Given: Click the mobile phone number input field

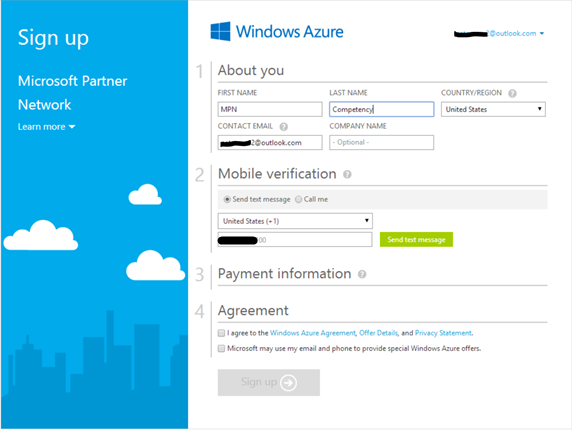Looking at the screenshot, I should pyautogui.click(x=295, y=240).
